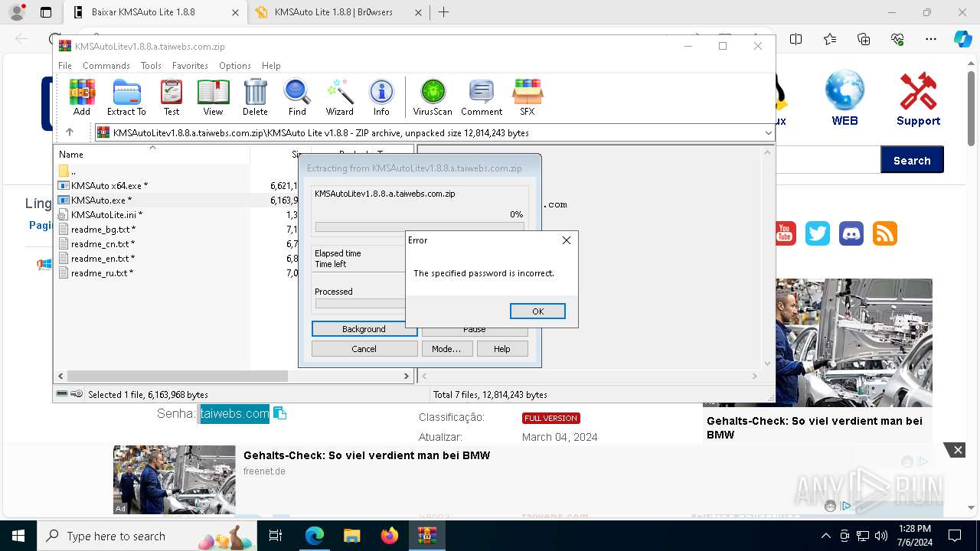Click the Add toolbar icon in WinRAR
980x551 pixels.
click(x=82, y=97)
